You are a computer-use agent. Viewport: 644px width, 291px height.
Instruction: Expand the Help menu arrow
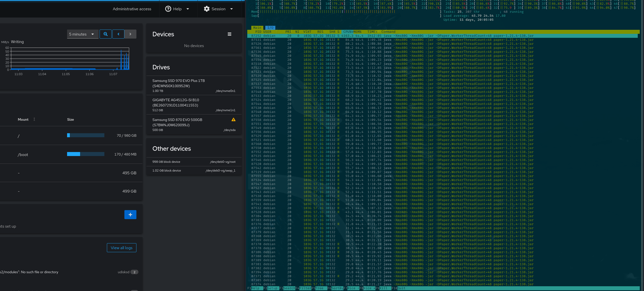[188, 9]
